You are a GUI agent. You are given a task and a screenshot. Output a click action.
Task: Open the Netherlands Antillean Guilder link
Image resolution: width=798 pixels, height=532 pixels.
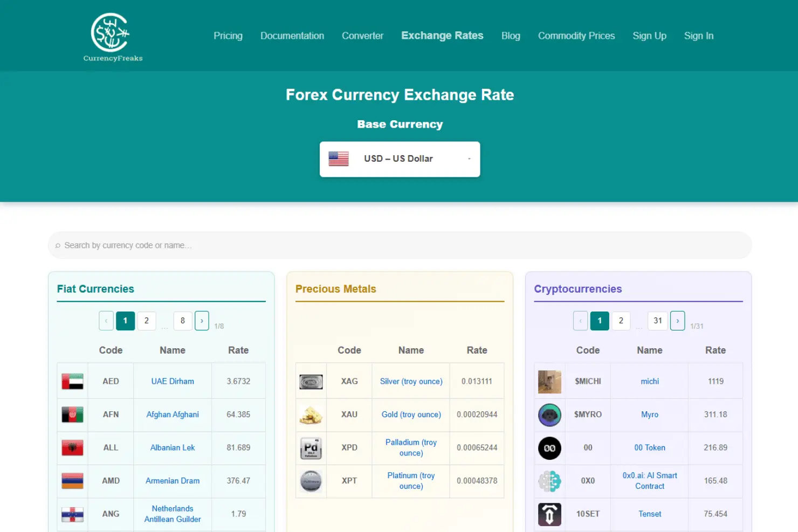click(173, 514)
